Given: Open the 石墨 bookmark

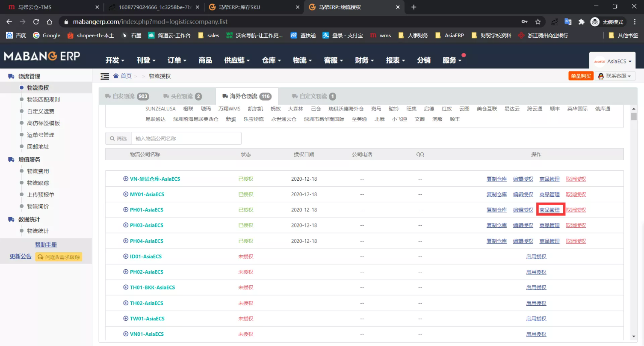Looking at the screenshot, I should point(131,36).
